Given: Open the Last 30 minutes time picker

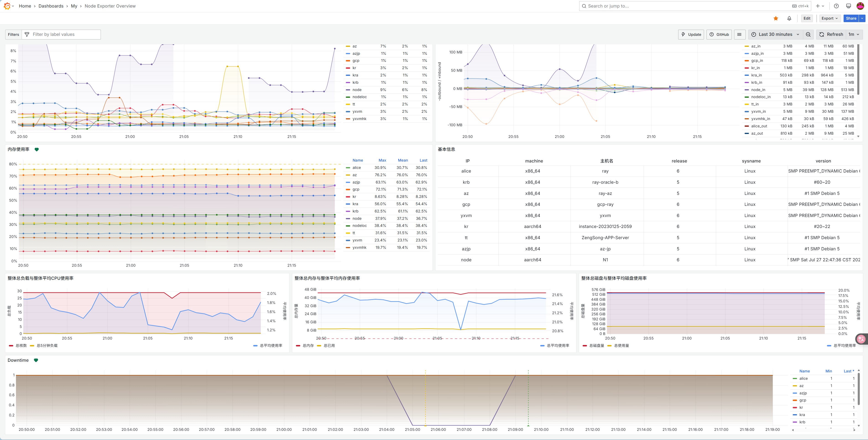Looking at the screenshot, I should (x=775, y=34).
